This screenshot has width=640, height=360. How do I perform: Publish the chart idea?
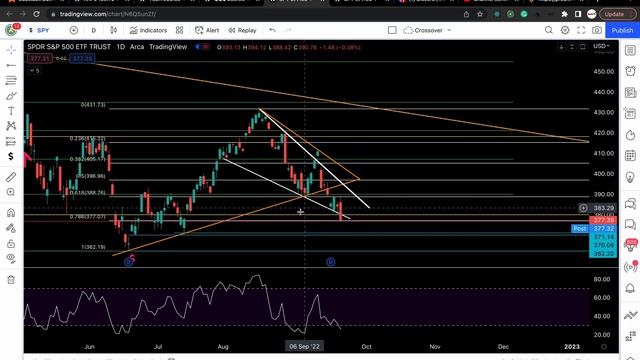[622, 30]
